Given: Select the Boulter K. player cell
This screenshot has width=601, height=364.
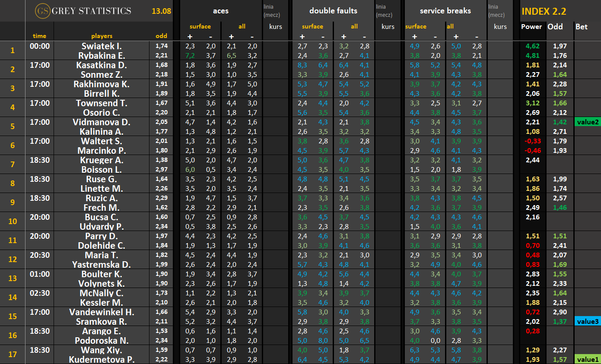Looking at the screenshot, I should point(102,274).
